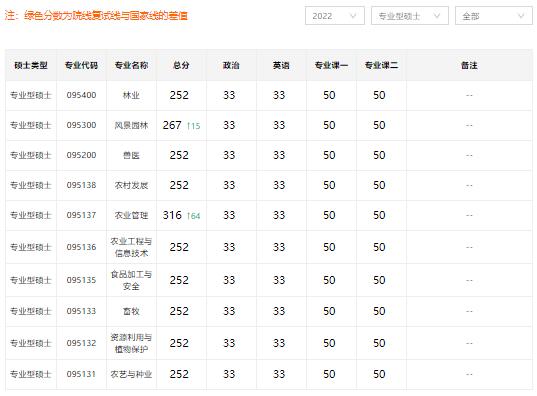This screenshot has height=396, width=537.
Task: Click the 总分 column header
Action: (181, 65)
